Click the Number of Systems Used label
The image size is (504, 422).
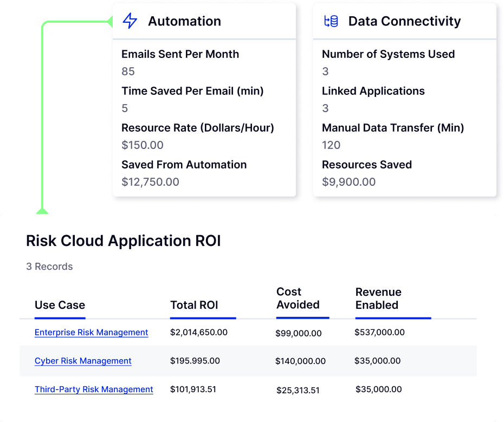[388, 54]
